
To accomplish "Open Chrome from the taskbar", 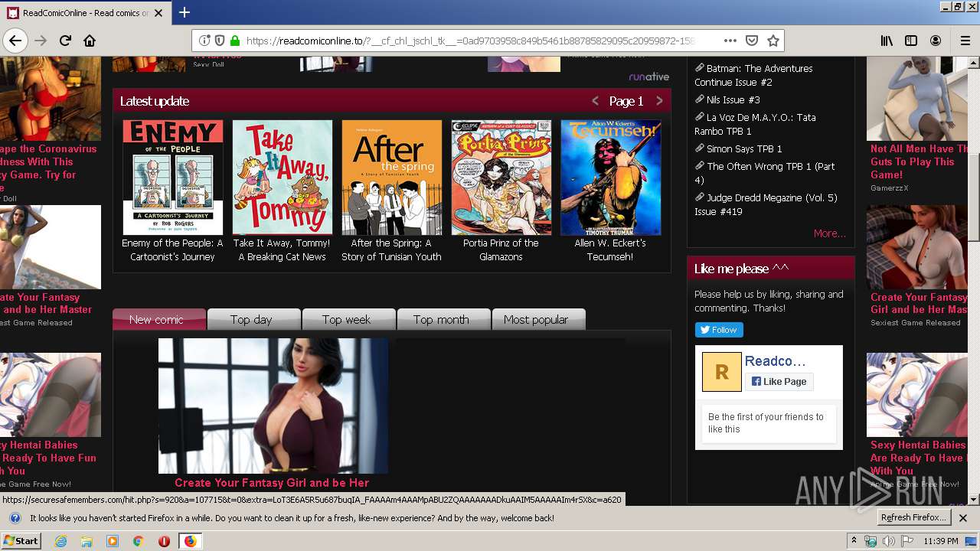I will click(x=138, y=541).
